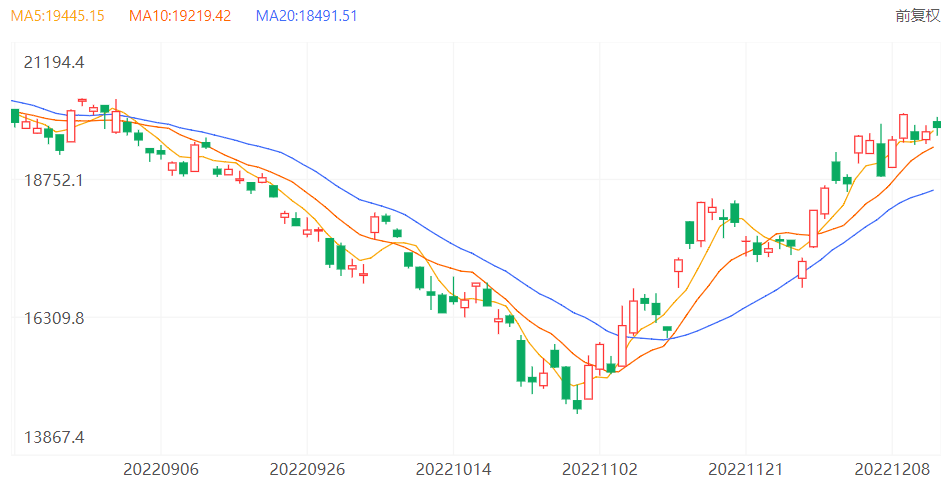Click the 20221014 date axis label
This screenshot has height=481, width=947.
[x=454, y=469]
